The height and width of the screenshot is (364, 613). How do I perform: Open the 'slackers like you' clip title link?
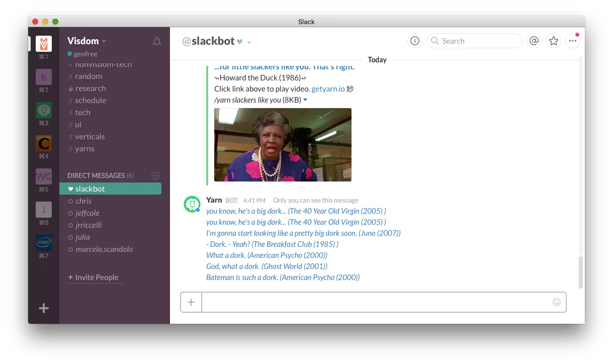point(284,67)
